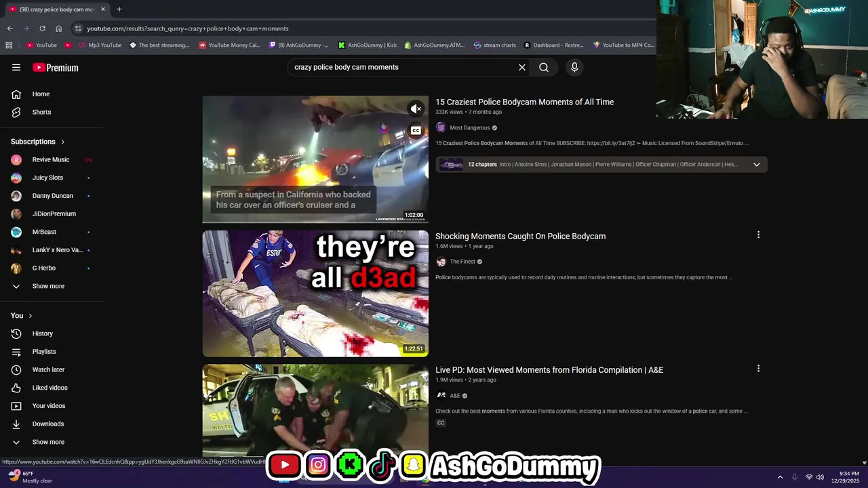Open the taskbar volume control
This screenshot has width=868, height=488.
[820, 477]
